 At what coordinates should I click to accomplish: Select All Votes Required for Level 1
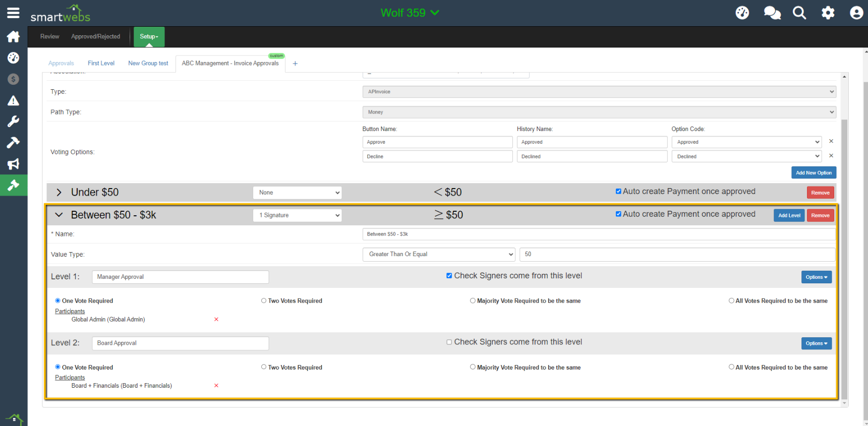click(731, 300)
